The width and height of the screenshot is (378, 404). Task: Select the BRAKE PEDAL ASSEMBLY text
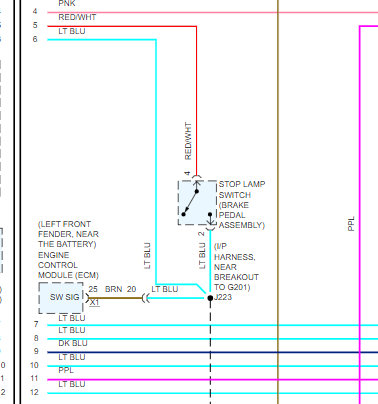242,215
